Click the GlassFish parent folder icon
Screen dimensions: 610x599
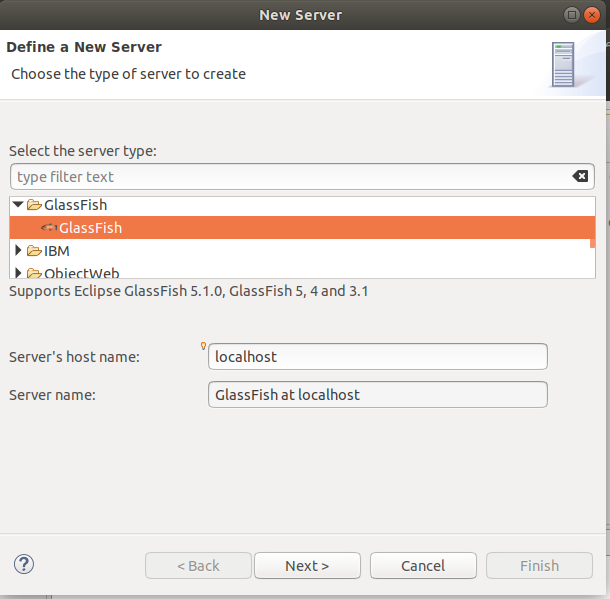(x=34, y=205)
